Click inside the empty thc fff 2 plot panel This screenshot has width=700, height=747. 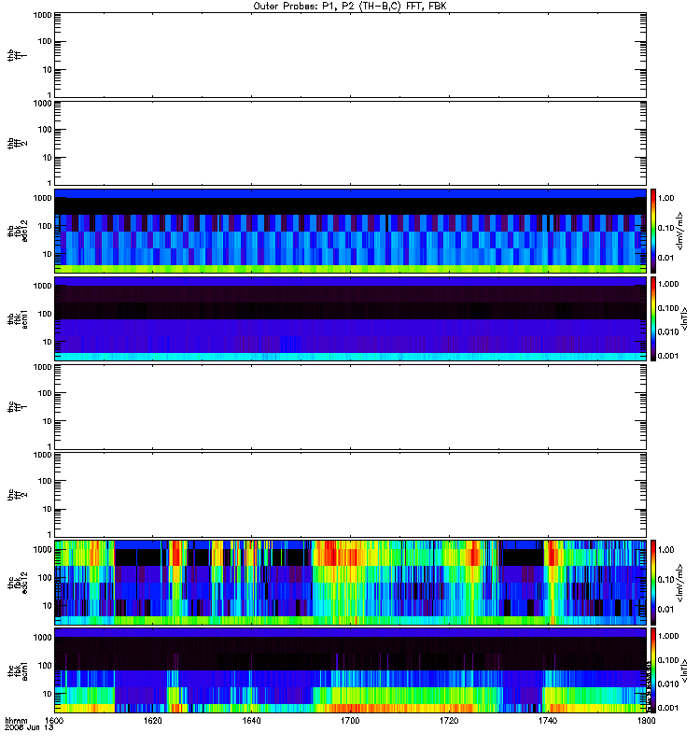[x=350, y=495]
